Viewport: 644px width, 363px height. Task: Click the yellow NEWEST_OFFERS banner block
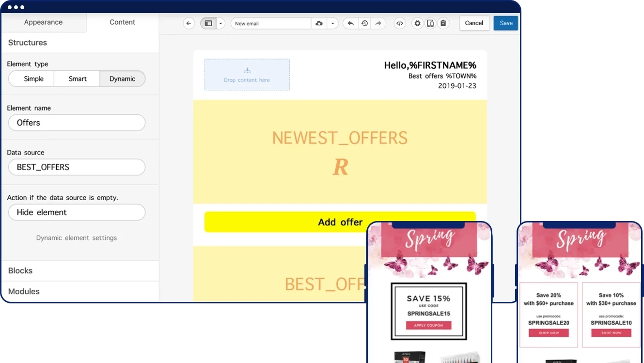click(340, 151)
